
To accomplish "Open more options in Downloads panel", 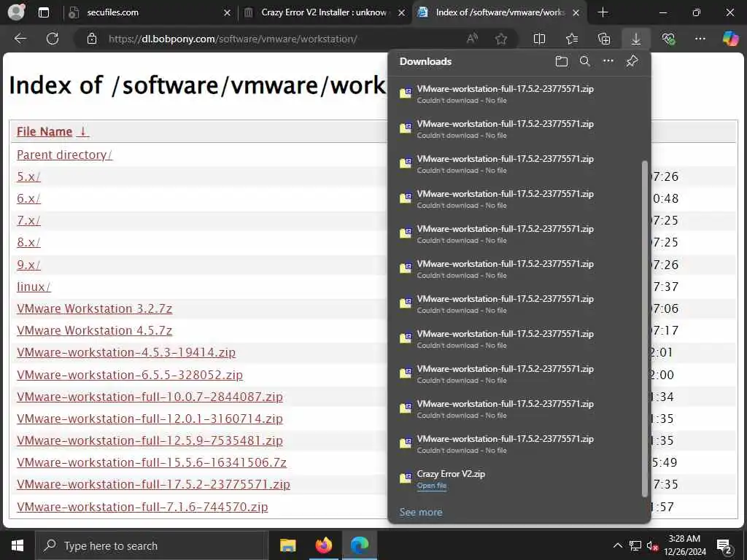I will 608,61.
